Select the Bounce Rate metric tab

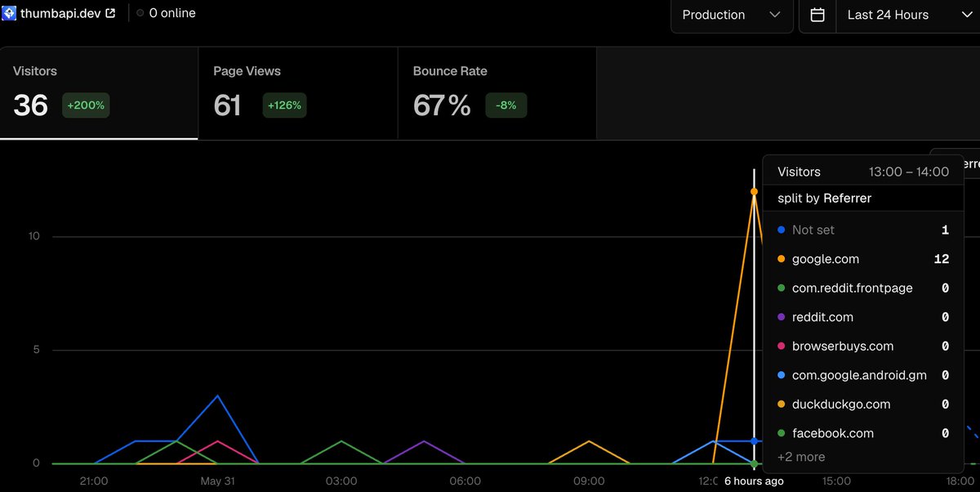tap(497, 93)
